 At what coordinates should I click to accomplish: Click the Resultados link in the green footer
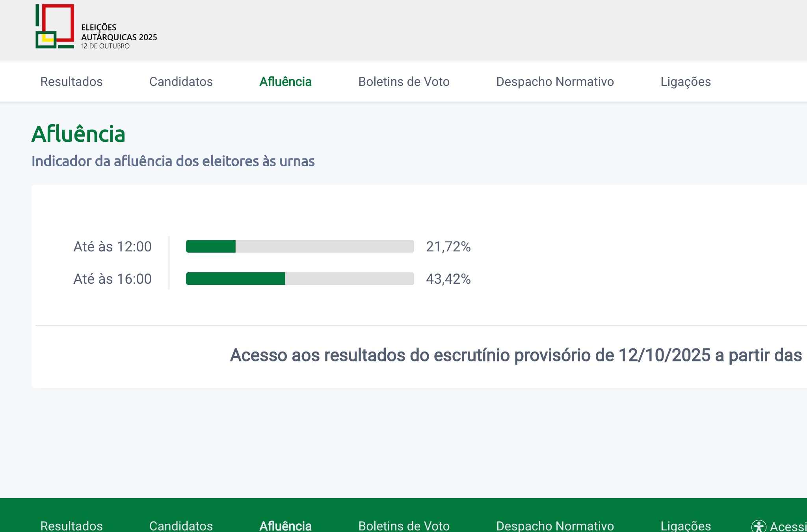(71, 526)
